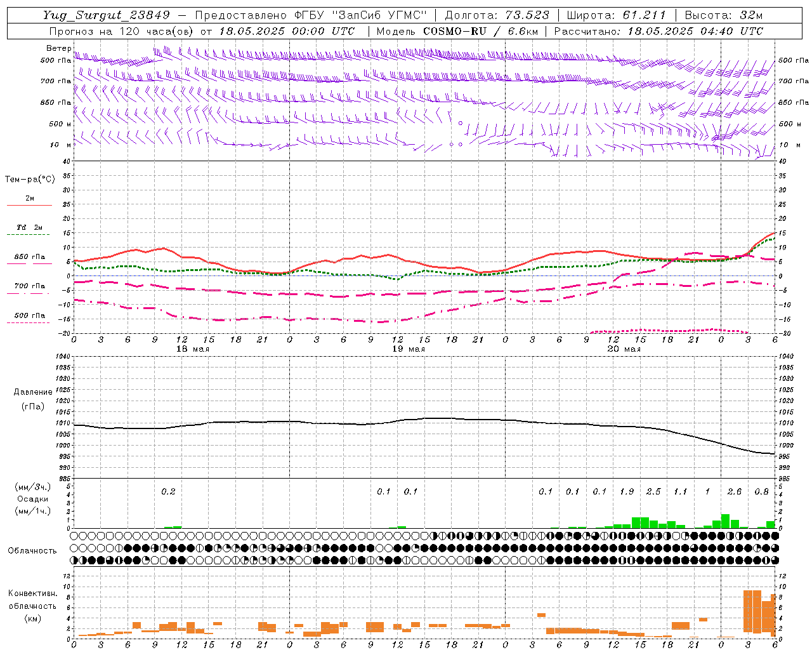Click the station title Yug_Surgut_23849
The height and width of the screenshot is (650, 812).
click(108, 16)
